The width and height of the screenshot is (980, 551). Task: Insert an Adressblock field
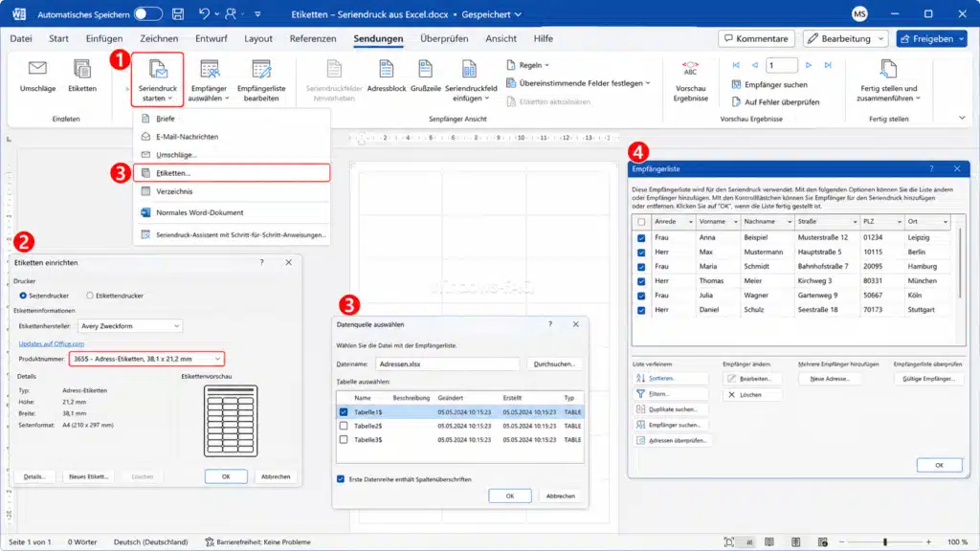coord(387,76)
